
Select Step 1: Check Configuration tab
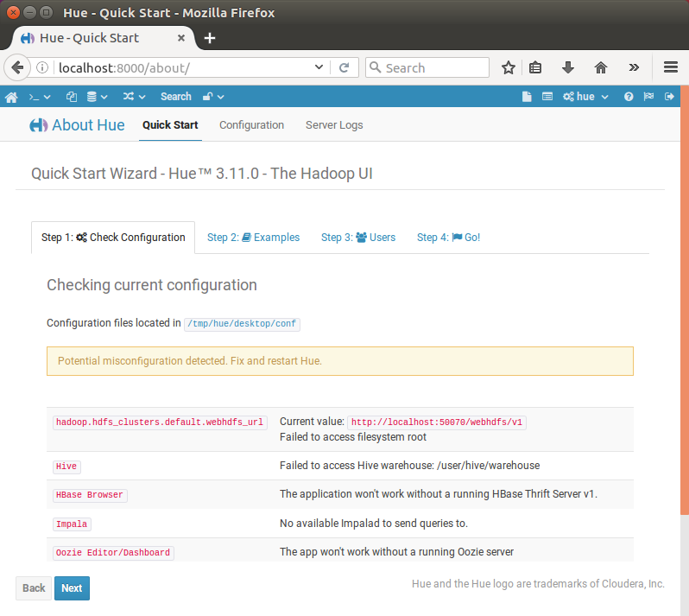pos(113,238)
